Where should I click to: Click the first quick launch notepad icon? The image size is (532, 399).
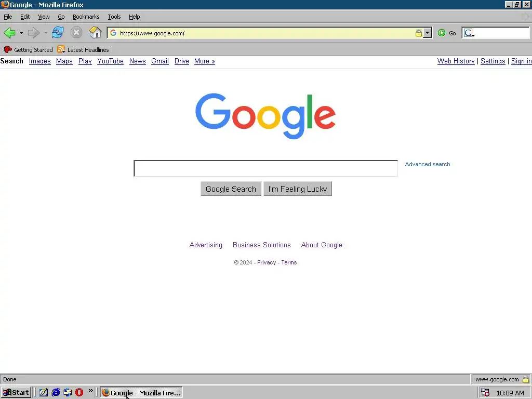click(x=44, y=393)
